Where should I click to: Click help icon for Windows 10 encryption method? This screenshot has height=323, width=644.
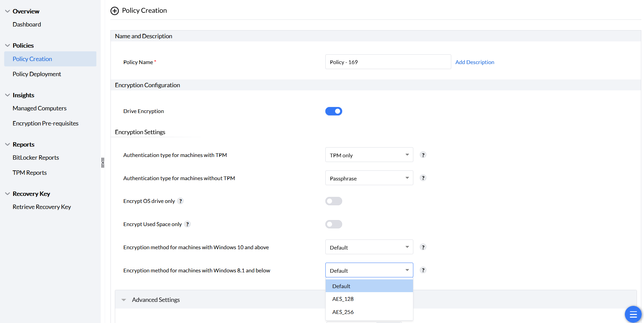coord(423,247)
